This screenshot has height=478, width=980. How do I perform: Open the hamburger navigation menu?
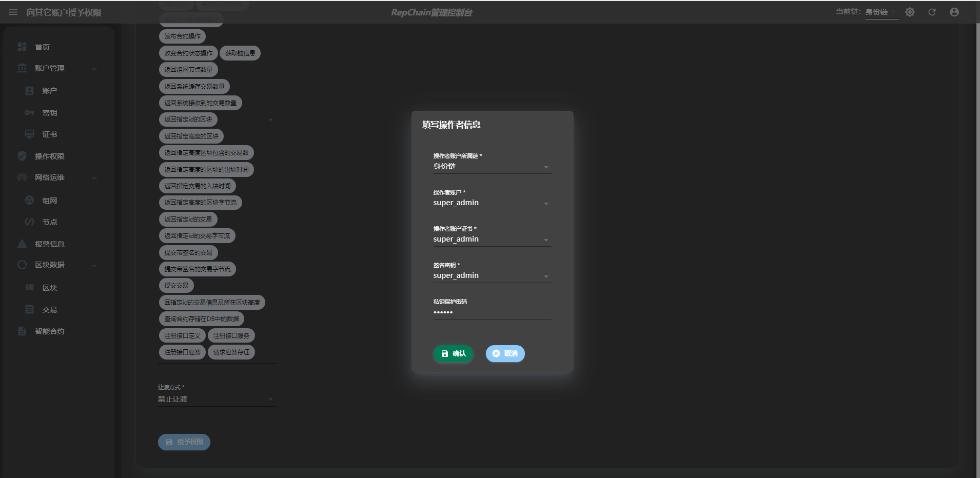click(13, 12)
